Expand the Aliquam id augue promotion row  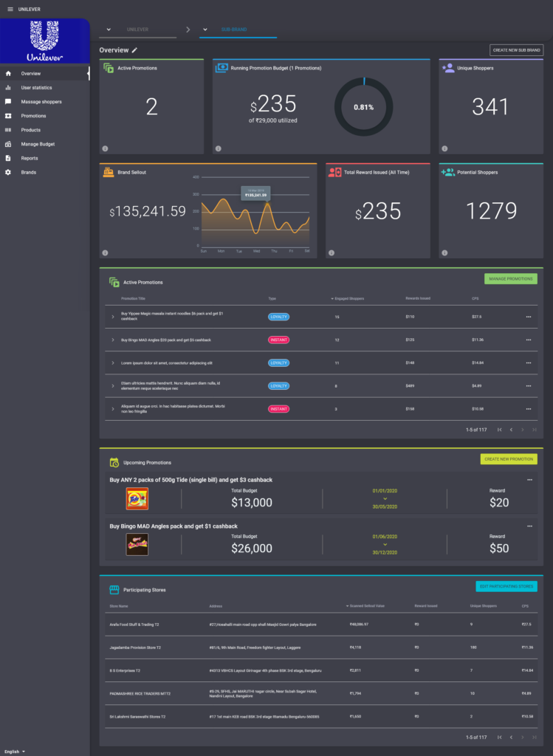pos(113,409)
